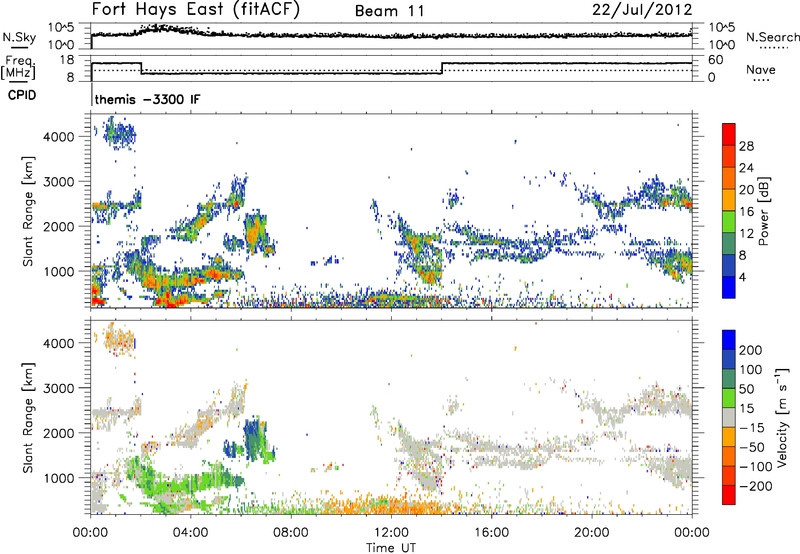Click the 'CPID' label

[x=22, y=95]
